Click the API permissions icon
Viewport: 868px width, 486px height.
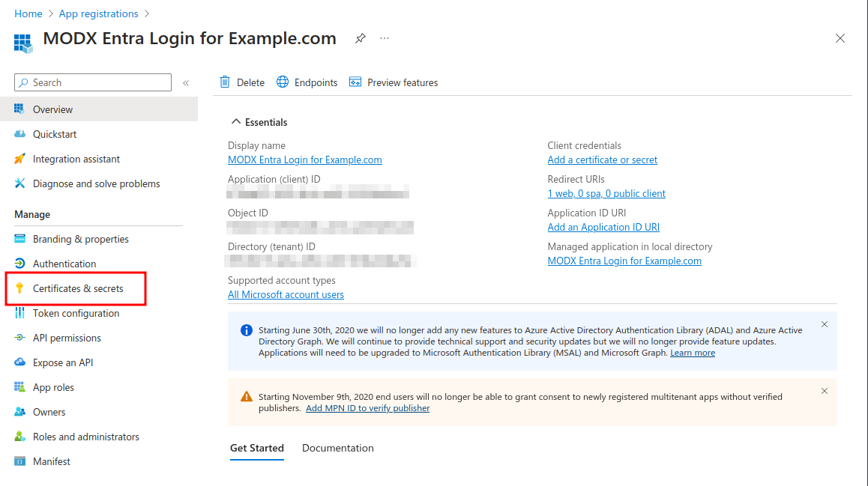click(x=19, y=337)
